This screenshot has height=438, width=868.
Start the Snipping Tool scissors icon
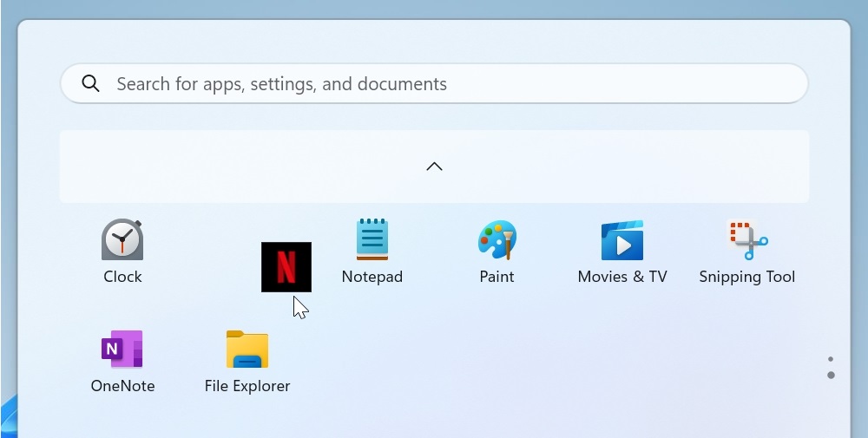click(746, 240)
